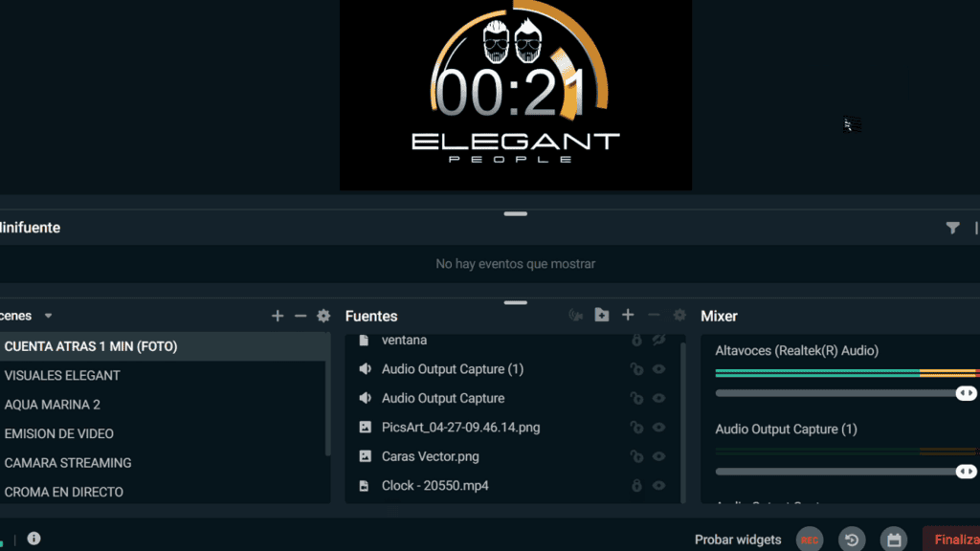Open Scenes collection dropdown arrow
980x551 pixels.
point(48,316)
